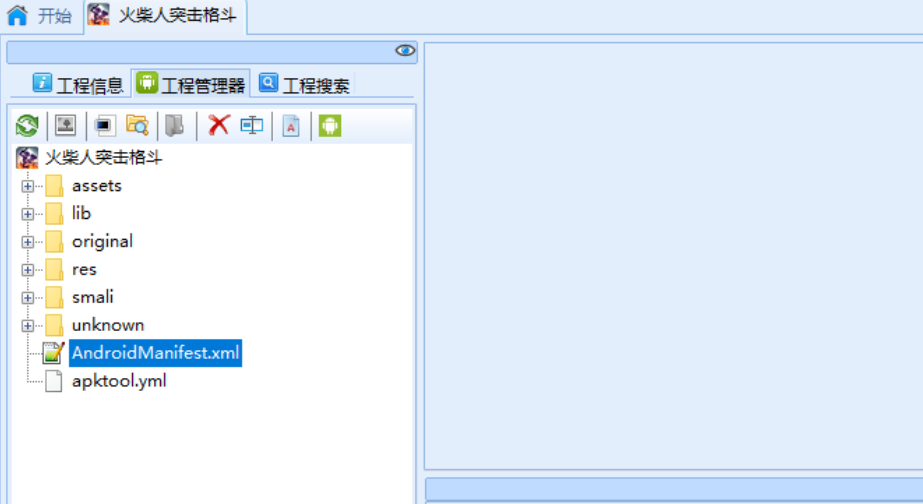
Task: Click the red X delete icon
Action: 218,125
